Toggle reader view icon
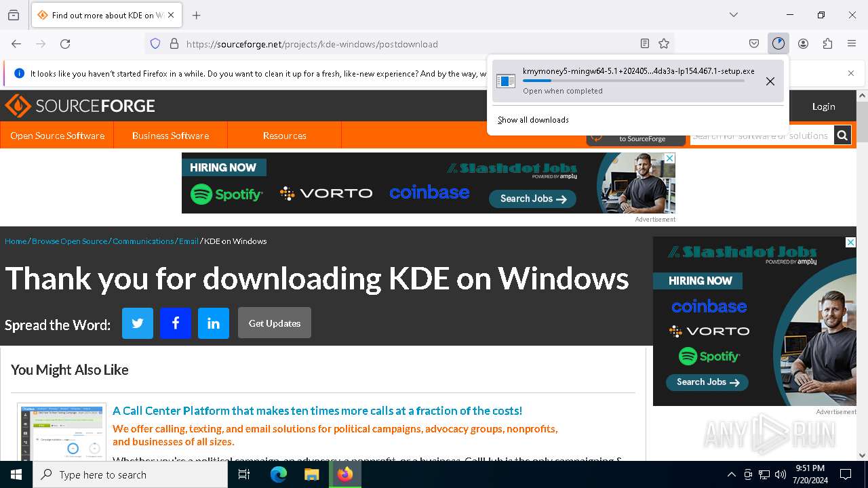The image size is (868, 488). click(x=645, y=44)
